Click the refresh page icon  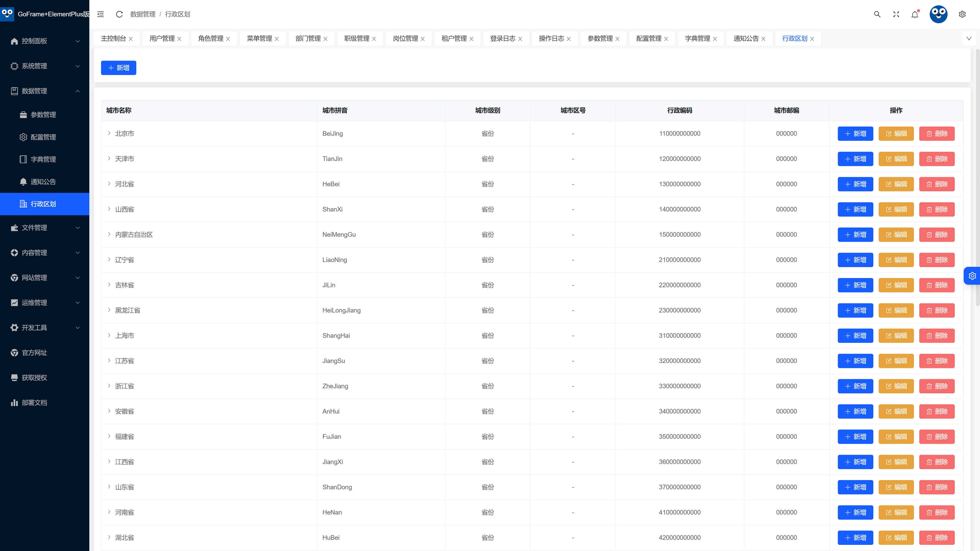(119, 14)
